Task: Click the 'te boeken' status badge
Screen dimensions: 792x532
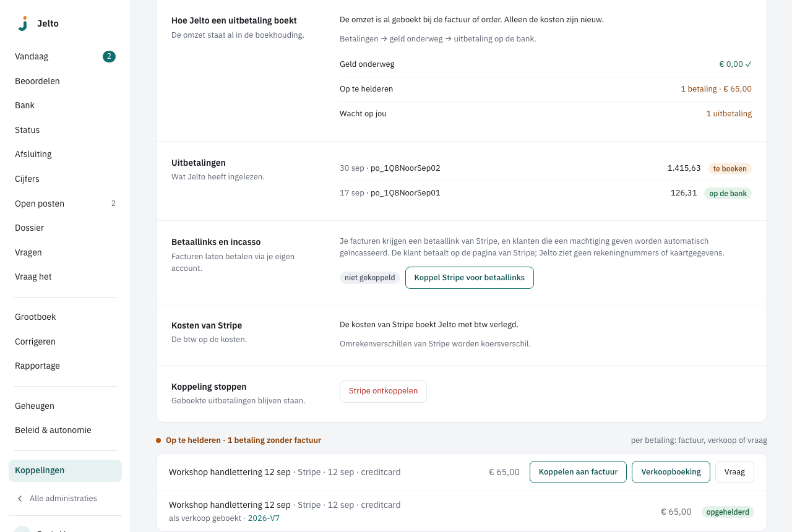Action: tap(730, 168)
